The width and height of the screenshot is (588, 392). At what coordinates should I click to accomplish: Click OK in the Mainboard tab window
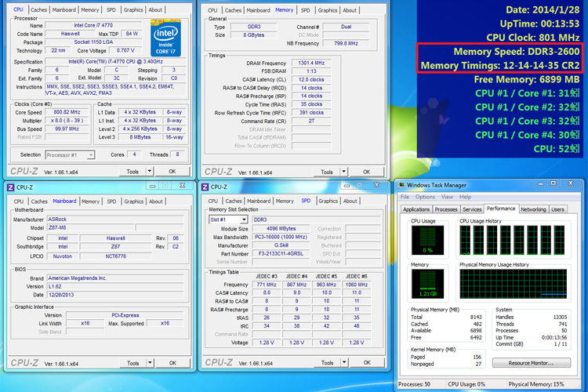tap(172, 363)
